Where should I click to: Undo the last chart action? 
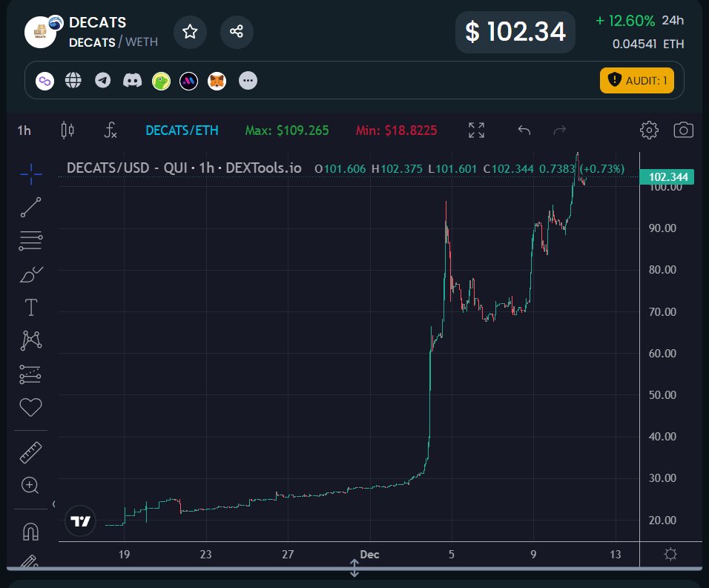pyautogui.click(x=524, y=131)
